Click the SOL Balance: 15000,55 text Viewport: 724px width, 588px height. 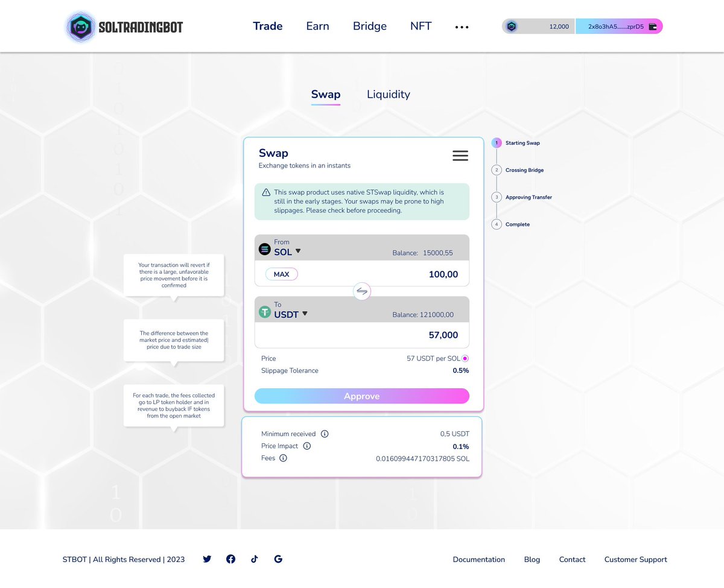pyautogui.click(x=422, y=253)
